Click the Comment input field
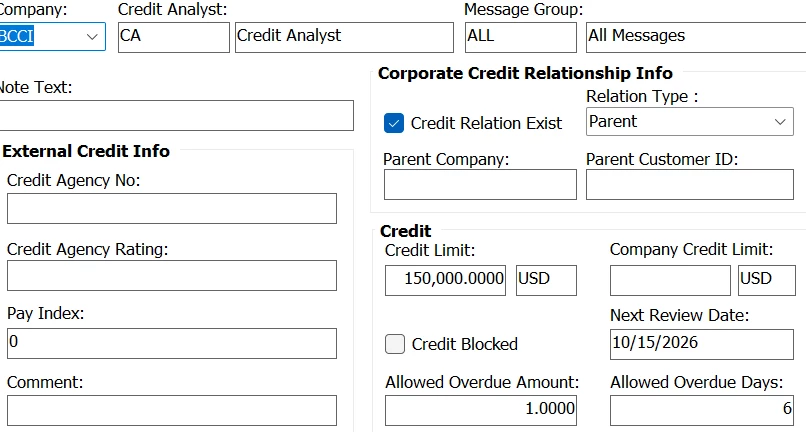This screenshot has width=806, height=432. point(172,410)
